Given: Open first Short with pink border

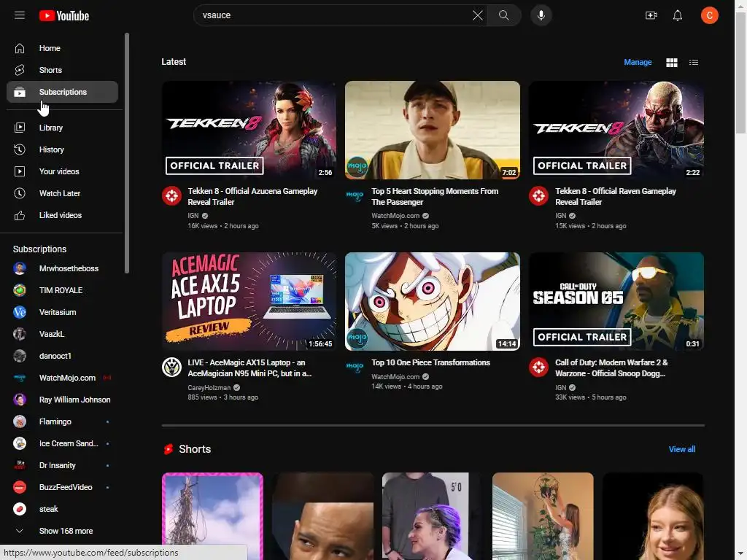Looking at the screenshot, I should point(212,516).
